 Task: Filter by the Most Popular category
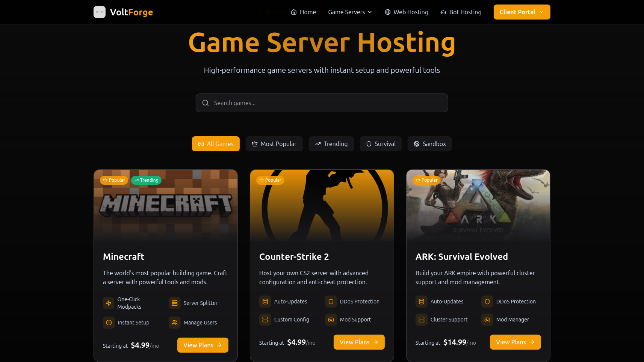point(274,144)
